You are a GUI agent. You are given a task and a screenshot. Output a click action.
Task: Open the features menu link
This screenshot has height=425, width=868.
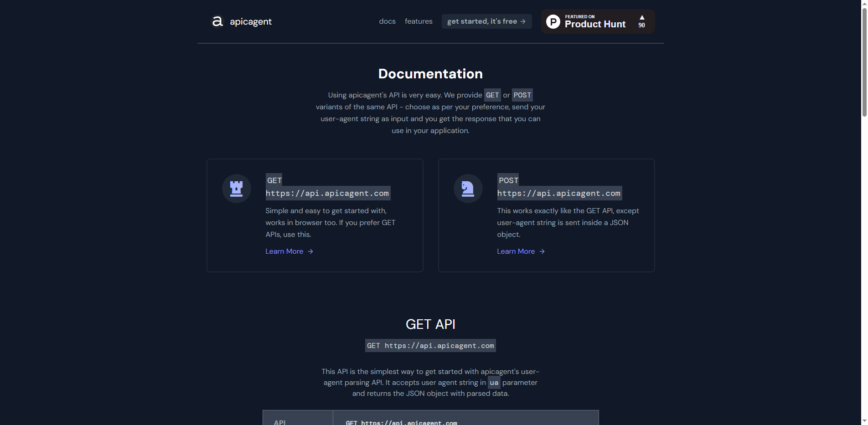tap(418, 21)
